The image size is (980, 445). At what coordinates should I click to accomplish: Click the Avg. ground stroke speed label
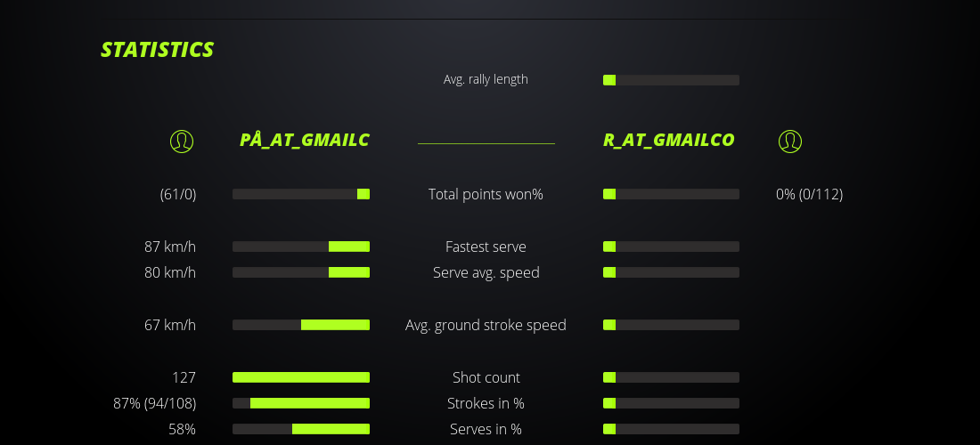point(486,325)
